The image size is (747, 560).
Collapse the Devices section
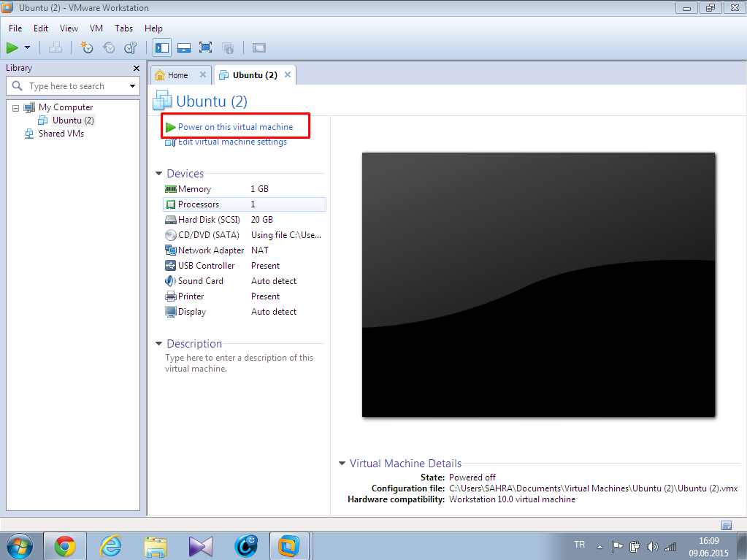[158, 174]
